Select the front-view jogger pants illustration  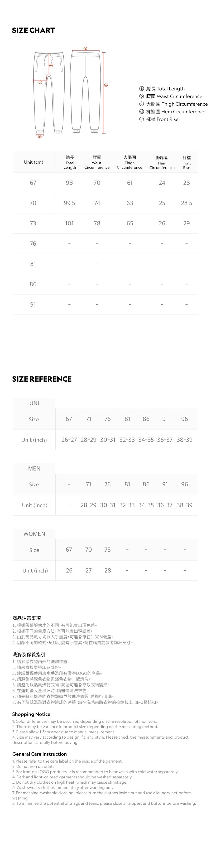[x=49, y=93]
